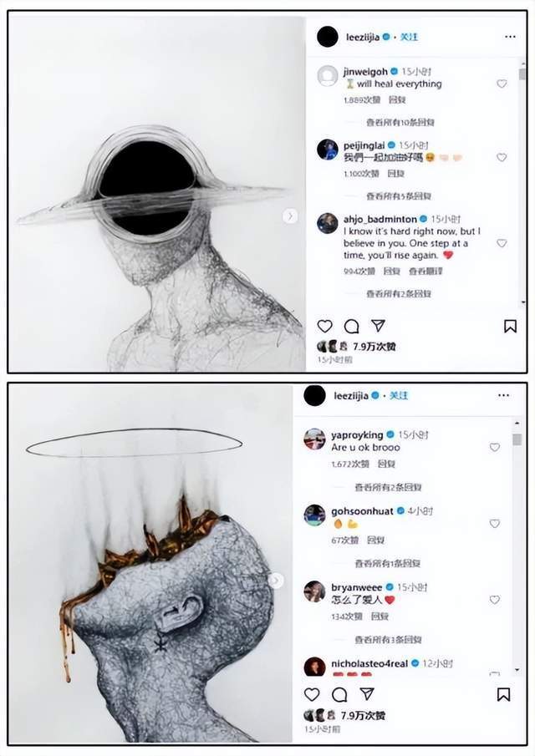Open three-dot options menu on top post
This screenshot has width=535, height=756.
click(x=510, y=37)
